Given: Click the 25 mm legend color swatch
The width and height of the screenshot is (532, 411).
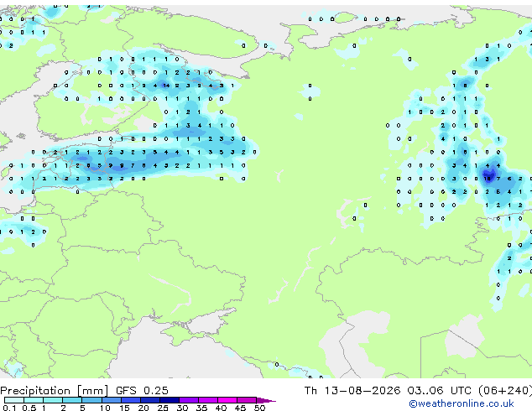Looking at the screenshot, I should tap(170, 400).
